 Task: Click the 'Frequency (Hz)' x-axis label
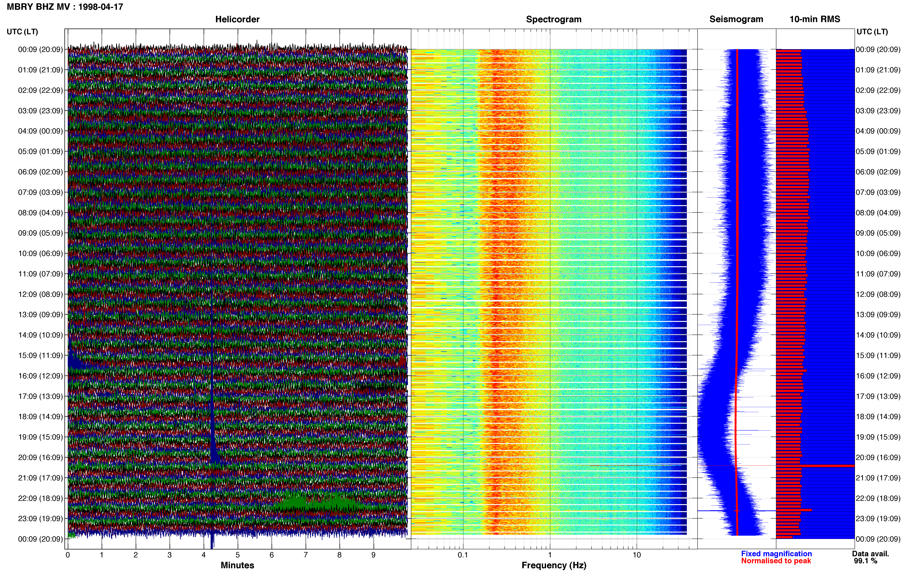[554, 565]
